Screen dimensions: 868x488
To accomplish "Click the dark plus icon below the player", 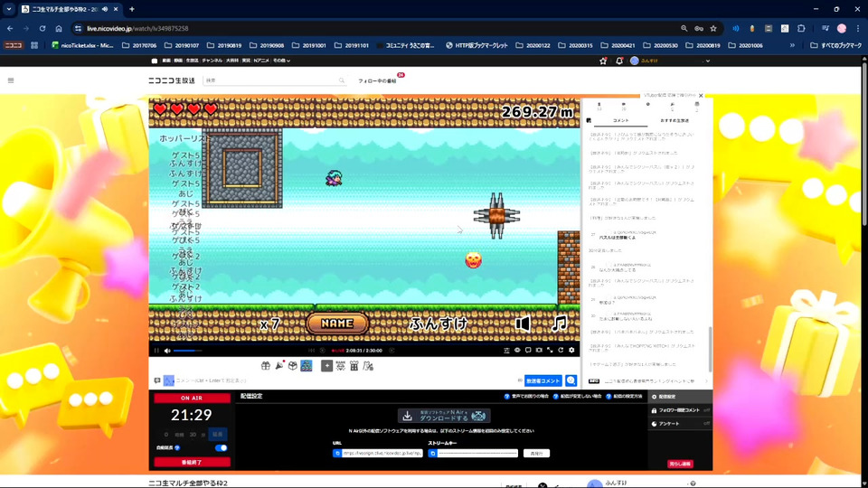I will click(x=326, y=366).
